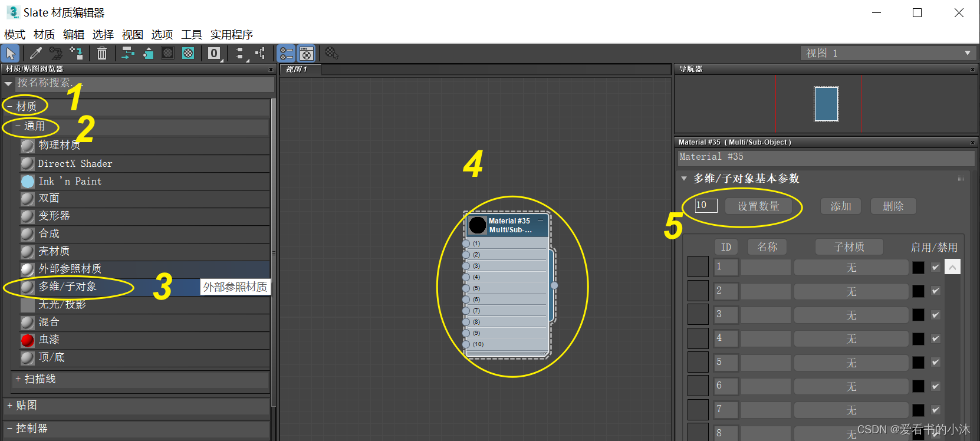980x441 pixels.
Task: Open browser options arrow beside search
Action: pyautogui.click(x=8, y=84)
